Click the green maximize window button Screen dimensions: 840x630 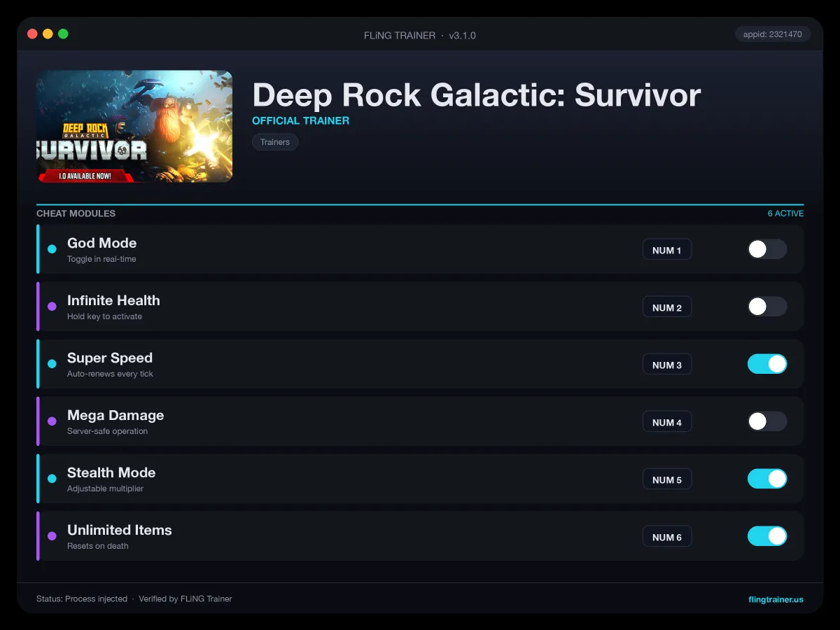coord(63,34)
